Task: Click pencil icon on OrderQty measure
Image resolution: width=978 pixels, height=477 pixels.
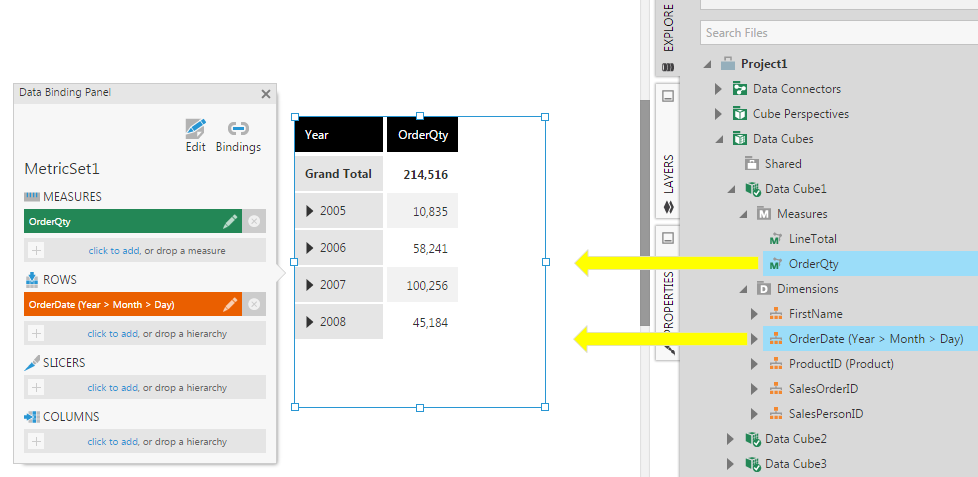Action: pos(230,222)
